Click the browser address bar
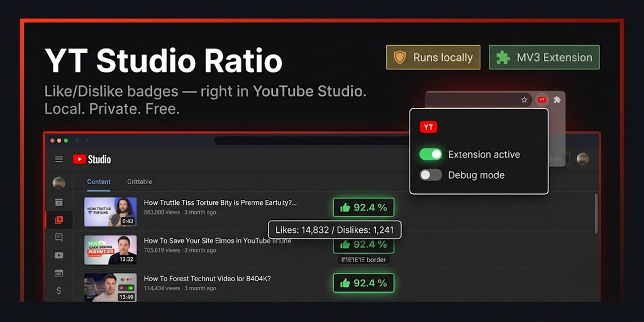The width and height of the screenshot is (644, 322). [312, 141]
